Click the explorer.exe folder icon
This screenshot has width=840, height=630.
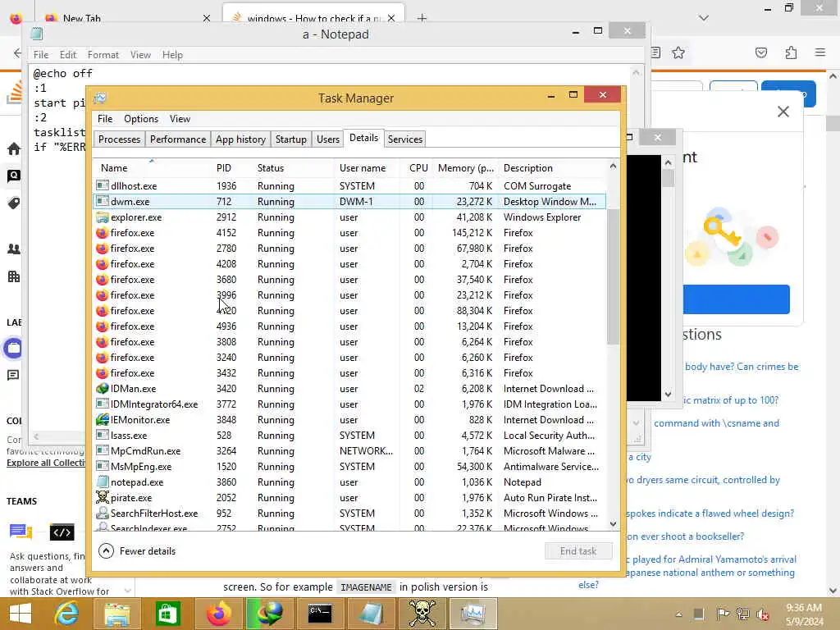[x=102, y=217]
